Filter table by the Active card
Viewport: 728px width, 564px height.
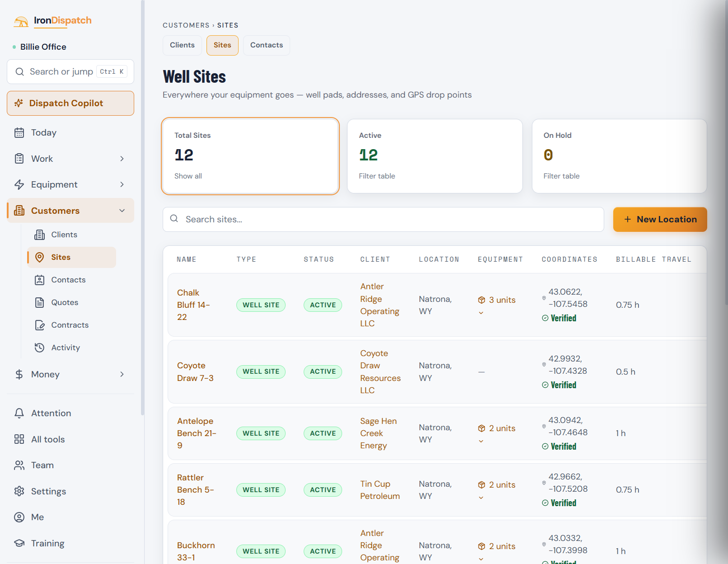(x=434, y=156)
